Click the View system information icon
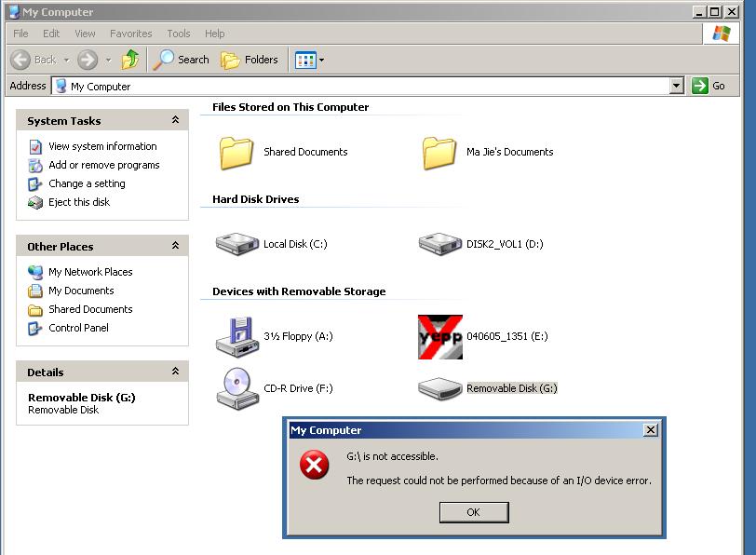 click(x=35, y=146)
